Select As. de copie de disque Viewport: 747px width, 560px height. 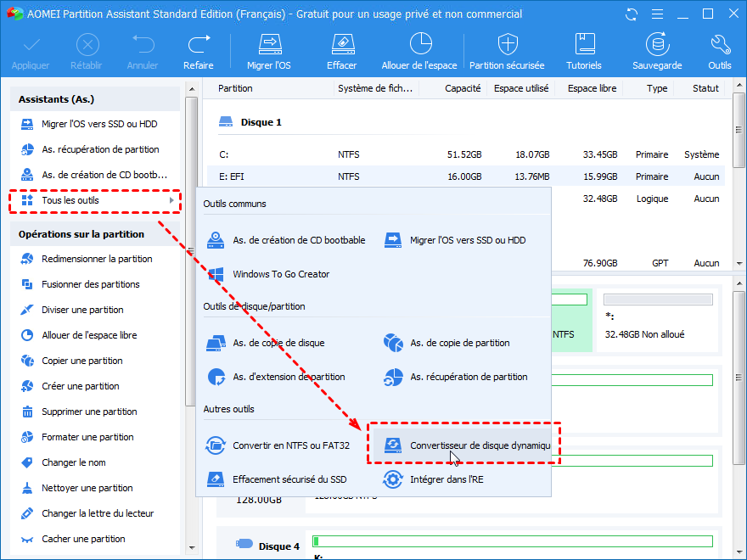[266, 343]
